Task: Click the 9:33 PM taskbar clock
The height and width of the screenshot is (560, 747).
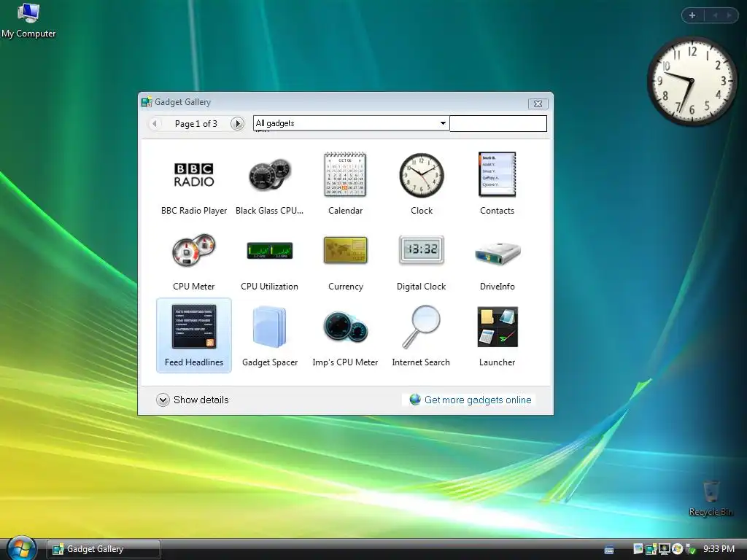Action: click(719, 549)
